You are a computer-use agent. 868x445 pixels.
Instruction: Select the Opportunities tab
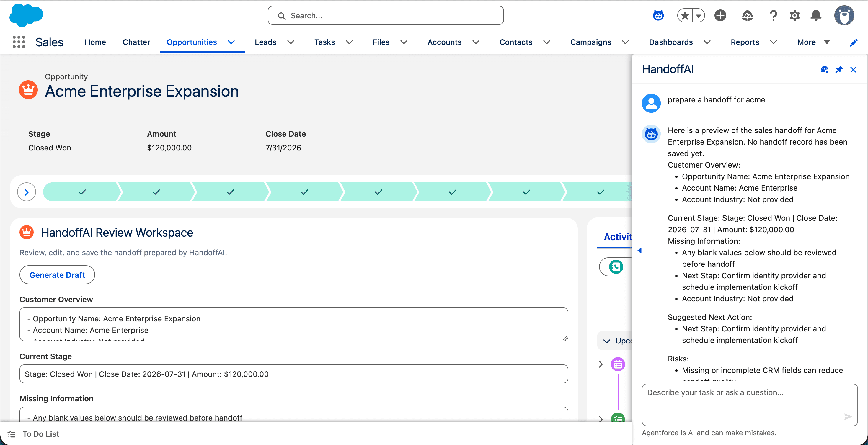click(x=192, y=42)
